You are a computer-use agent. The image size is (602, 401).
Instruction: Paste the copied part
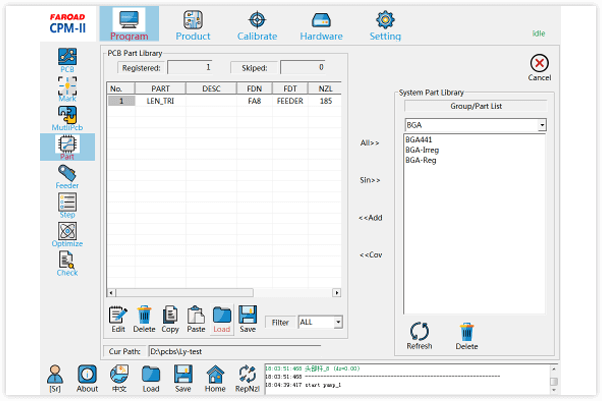point(196,319)
